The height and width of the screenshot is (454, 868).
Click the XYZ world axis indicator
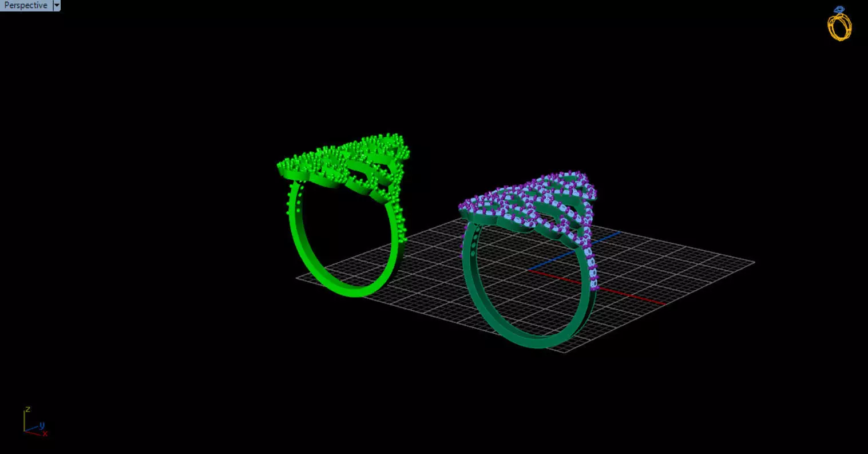(x=35, y=422)
